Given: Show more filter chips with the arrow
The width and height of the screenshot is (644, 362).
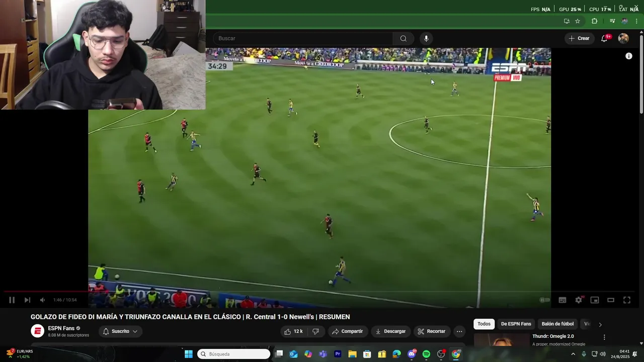Looking at the screenshot, I should [x=600, y=324].
